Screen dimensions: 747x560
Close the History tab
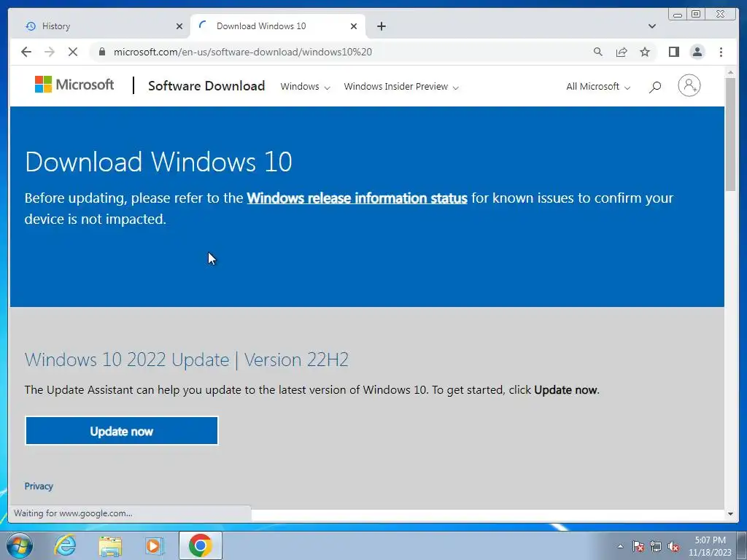(x=179, y=26)
